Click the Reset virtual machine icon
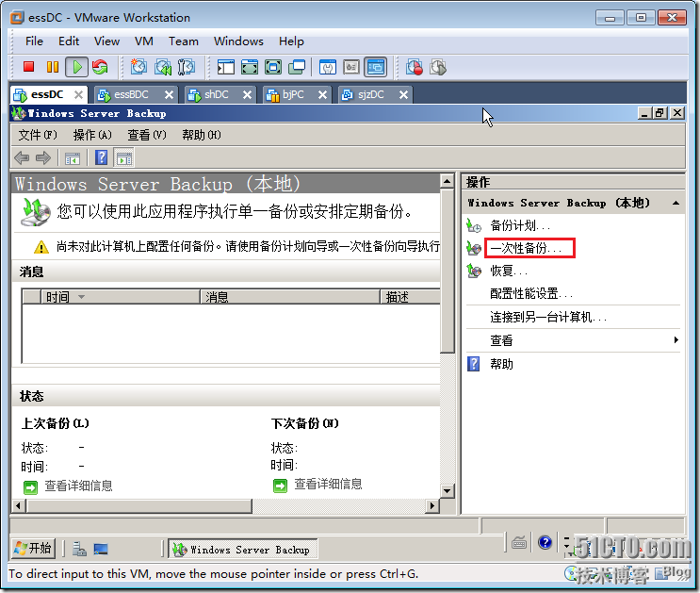 pyautogui.click(x=100, y=67)
